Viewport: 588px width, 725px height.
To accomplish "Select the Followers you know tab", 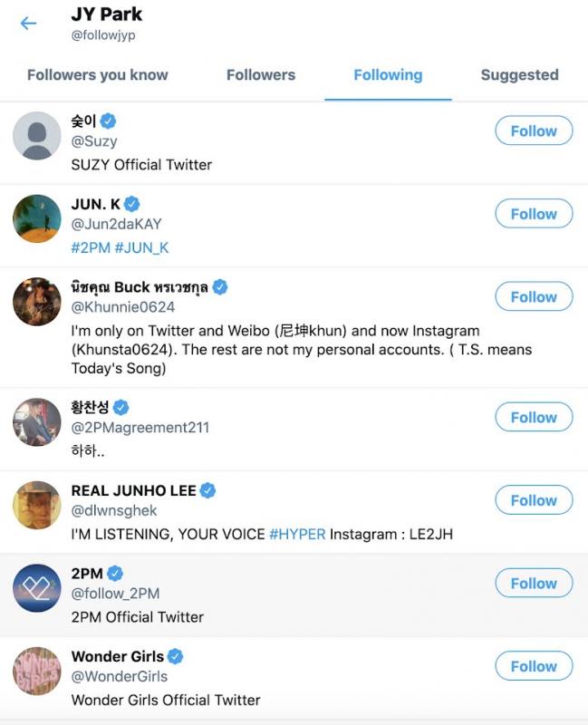I will 97,75.
